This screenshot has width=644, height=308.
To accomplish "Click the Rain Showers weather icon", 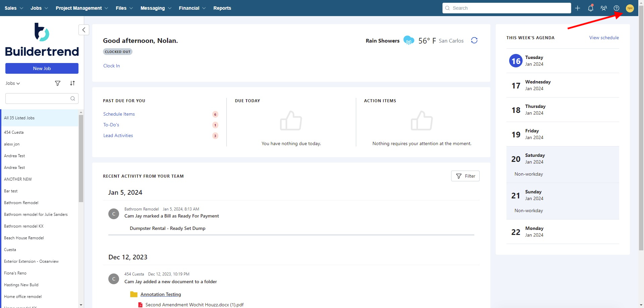I will (409, 40).
